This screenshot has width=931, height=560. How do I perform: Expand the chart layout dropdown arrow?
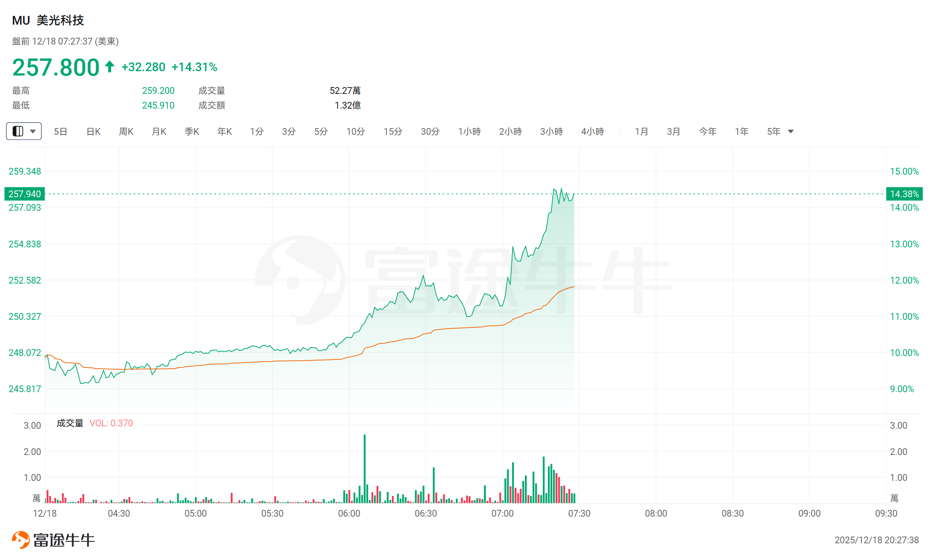(x=33, y=131)
